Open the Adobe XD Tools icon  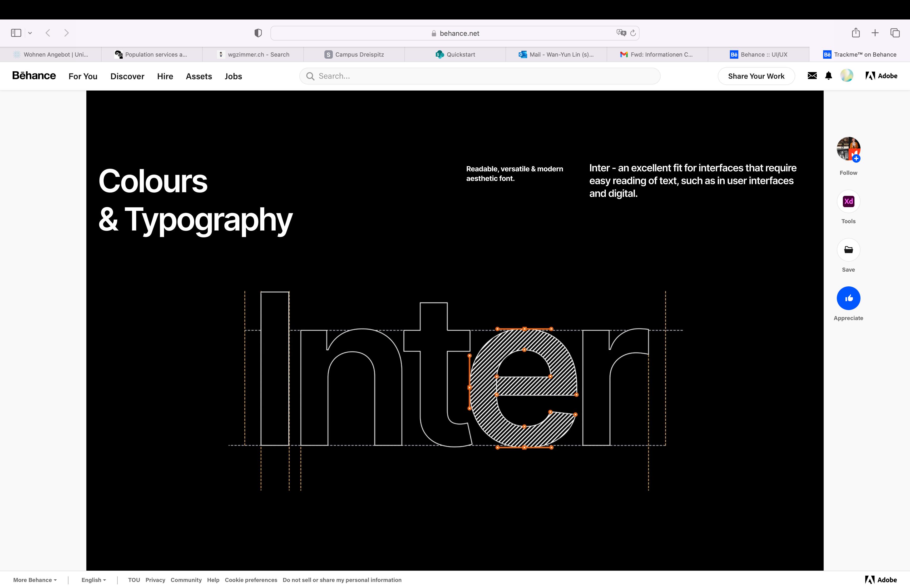pos(848,201)
